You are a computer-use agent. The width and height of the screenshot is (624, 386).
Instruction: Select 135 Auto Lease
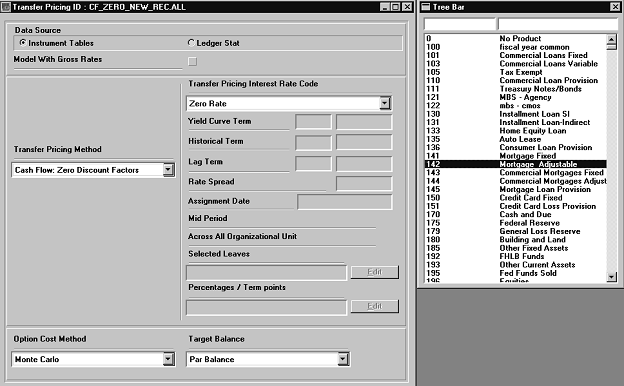click(516, 139)
